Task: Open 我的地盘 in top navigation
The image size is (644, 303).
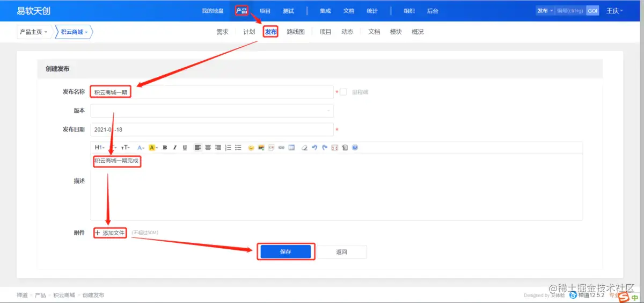Action: [213, 11]
